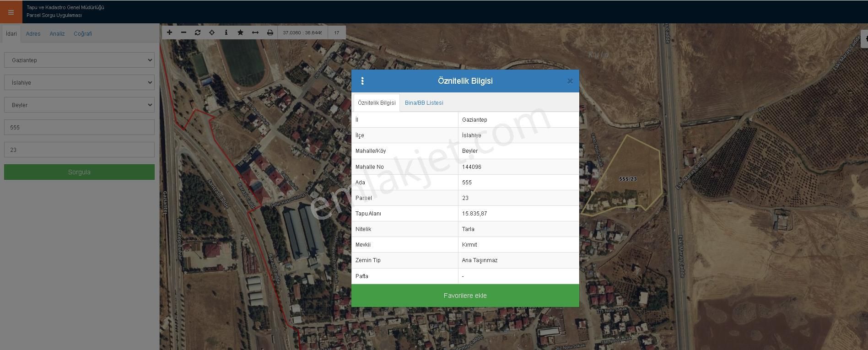Click the Pafta row label

(x=362, y=276)
